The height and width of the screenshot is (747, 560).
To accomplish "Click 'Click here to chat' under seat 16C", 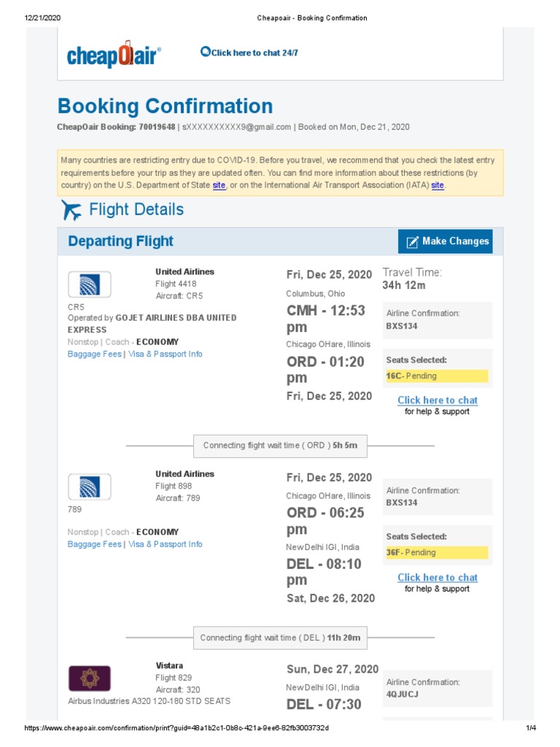I will tap(437, 400).
